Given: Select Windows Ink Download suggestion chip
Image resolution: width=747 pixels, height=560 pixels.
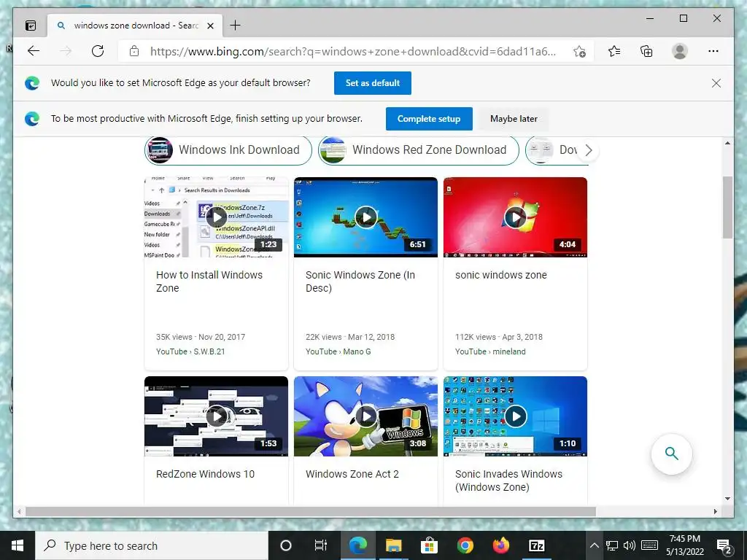Looking at the screenshot, I should [x=228, y=150].
